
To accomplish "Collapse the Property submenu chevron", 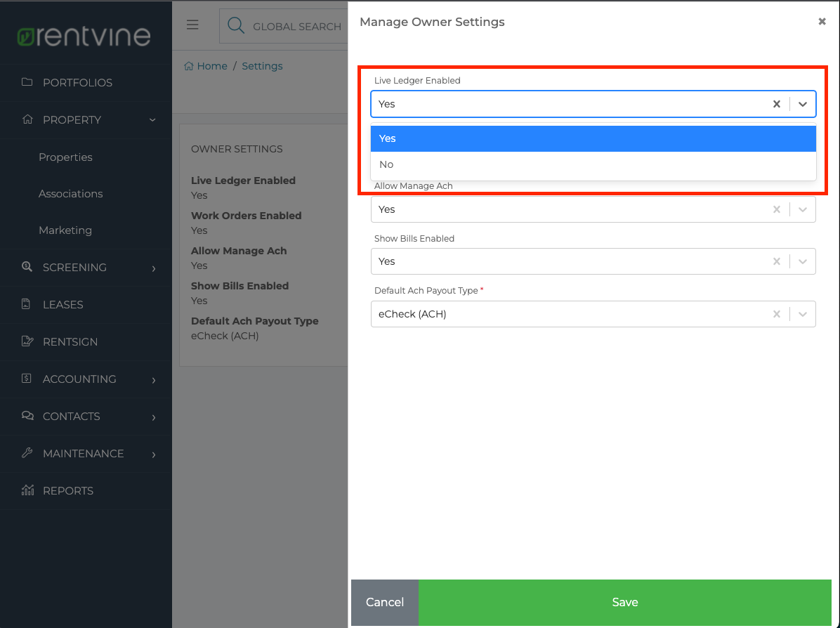I will pyautogui.click(x=152, y=120).
